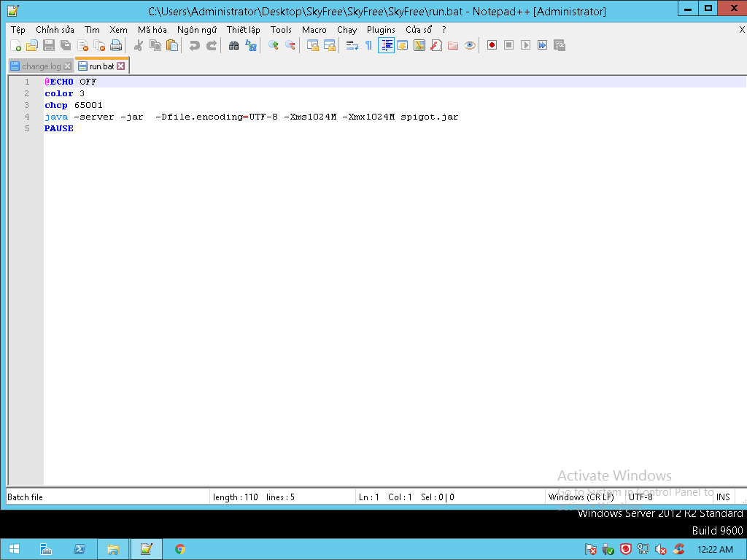Click the Undo arrow icon
This screenshot has height=560, width=747.
(x=194, y=45)
